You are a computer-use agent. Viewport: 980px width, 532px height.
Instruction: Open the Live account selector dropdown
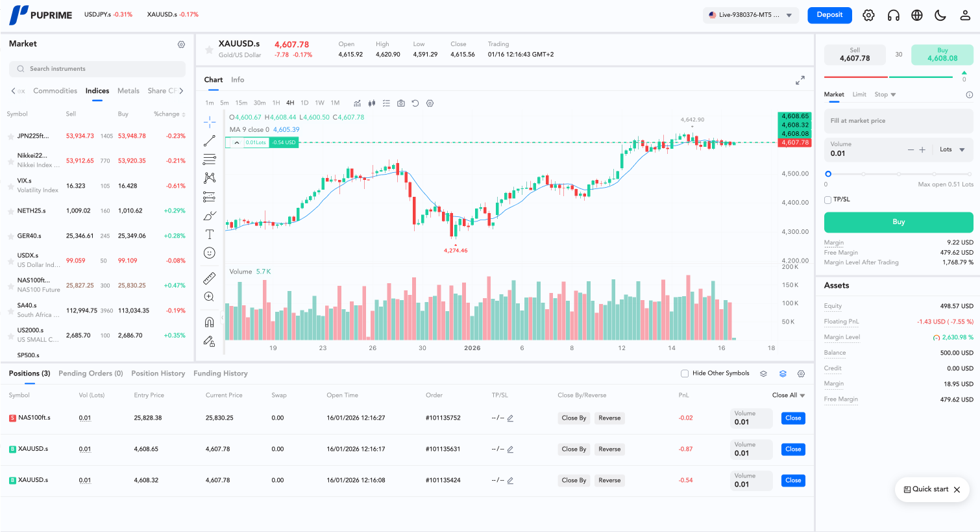[751, 15]
